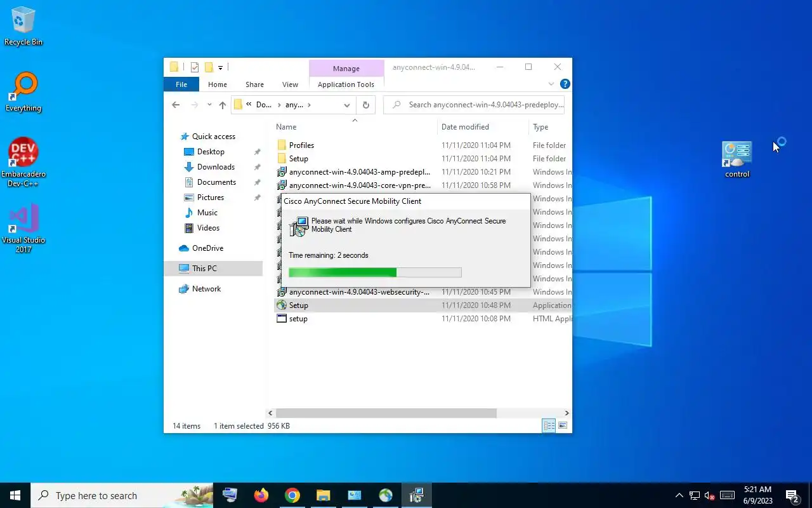Click the scroll left arrow of file list
Image resolution: width=812 pixels, height=508 pixels.
click(270, 413)
